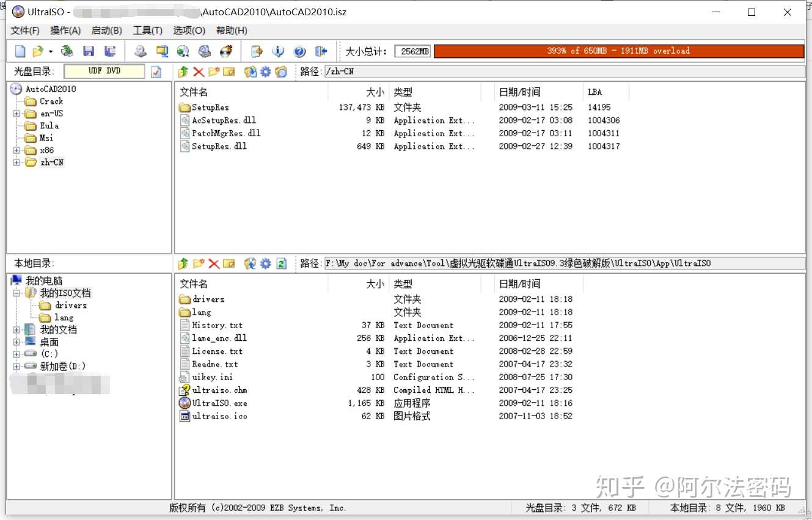Click Rename icon in disc image toolbar
The image size is (812, 520).
(x=229, y=72)
